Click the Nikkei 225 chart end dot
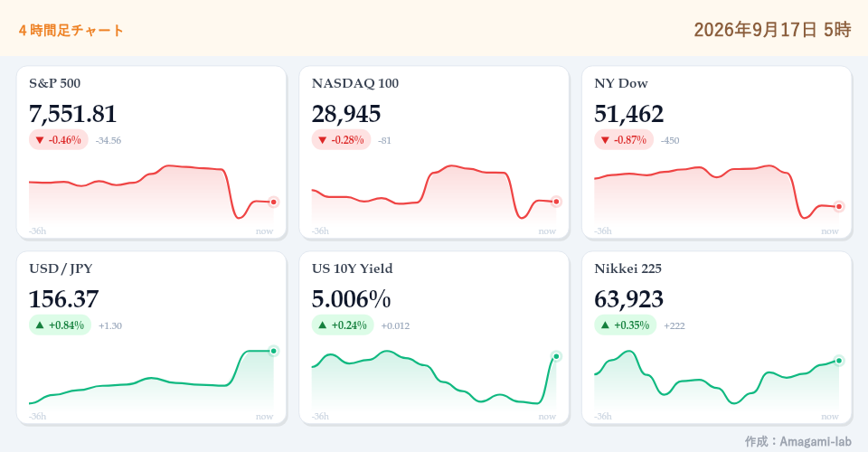Screen dimensions: 868x452 point(839,361)
